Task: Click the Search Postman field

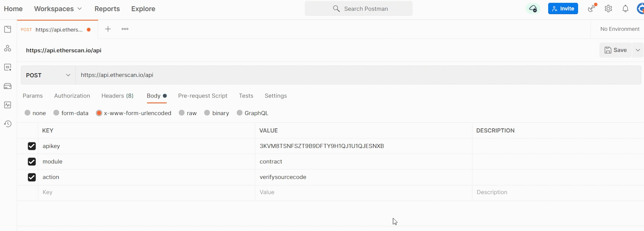Action: coord(358,9)
